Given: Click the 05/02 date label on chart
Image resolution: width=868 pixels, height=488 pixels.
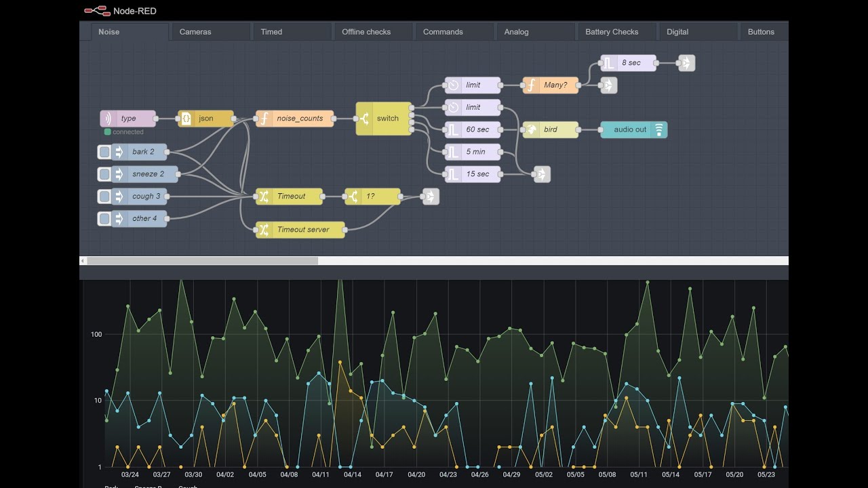Looking at the screenshot, I should (543, 475).
